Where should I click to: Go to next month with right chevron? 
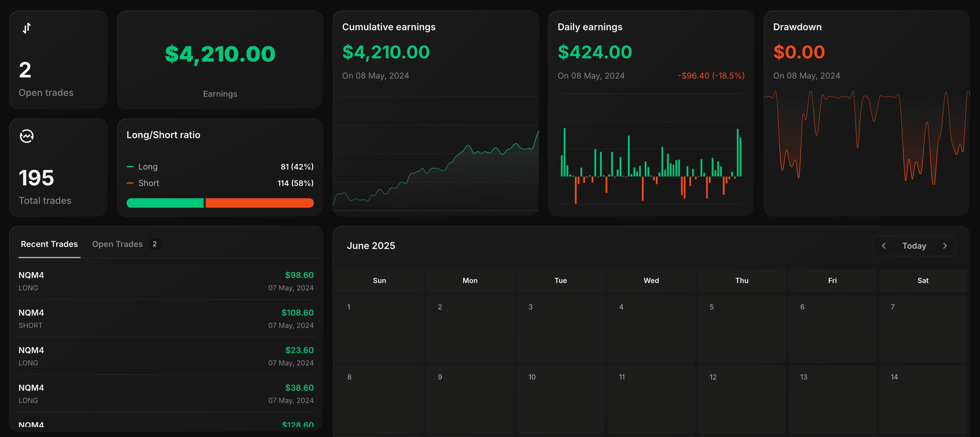click(x=945, y=246)
